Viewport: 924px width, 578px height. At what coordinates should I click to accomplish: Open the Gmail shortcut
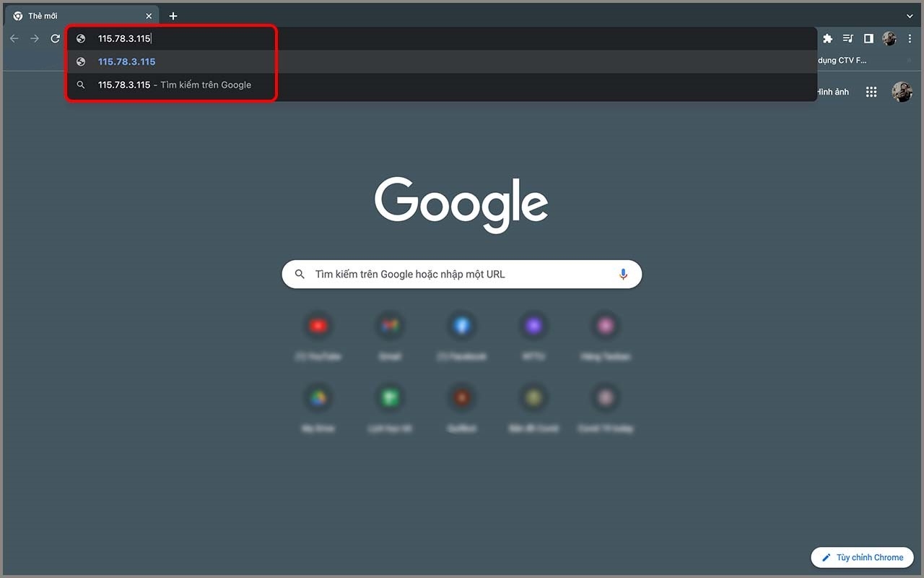tap(390, 337)
